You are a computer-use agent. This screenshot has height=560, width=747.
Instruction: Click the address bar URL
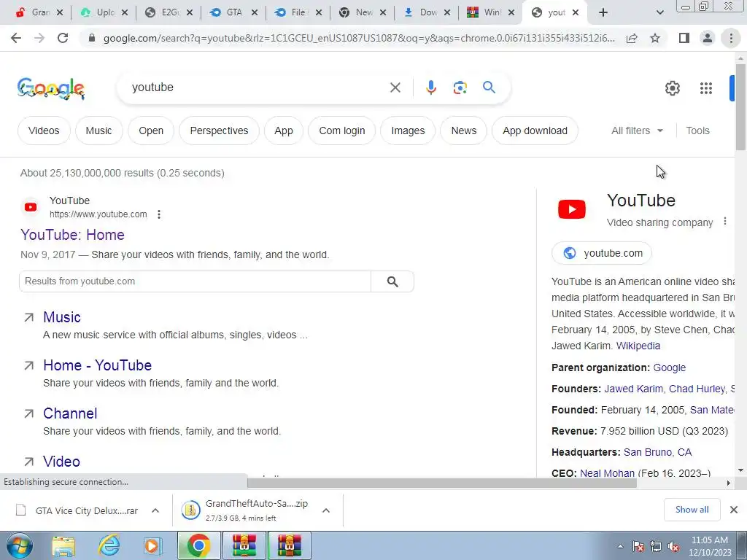coord(359,38)
